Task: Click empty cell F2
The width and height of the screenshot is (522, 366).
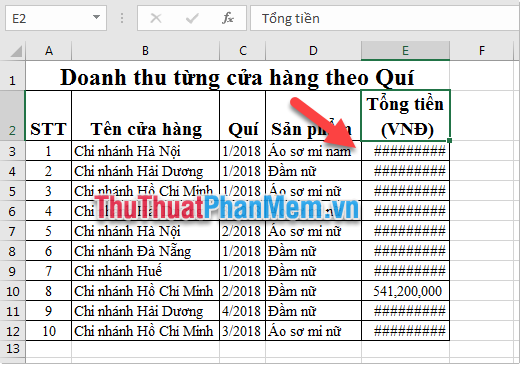Action: (482, 115)
